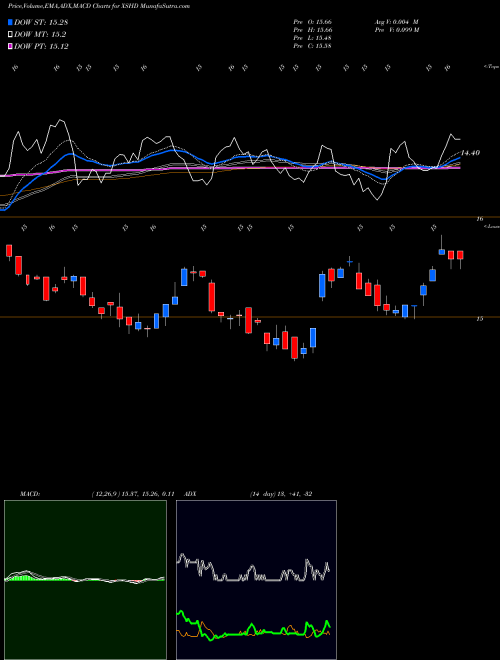Click the 'Avg V: 0.004 M' volume text
Viewport: 500px width, 660px height.
(396, 22)
